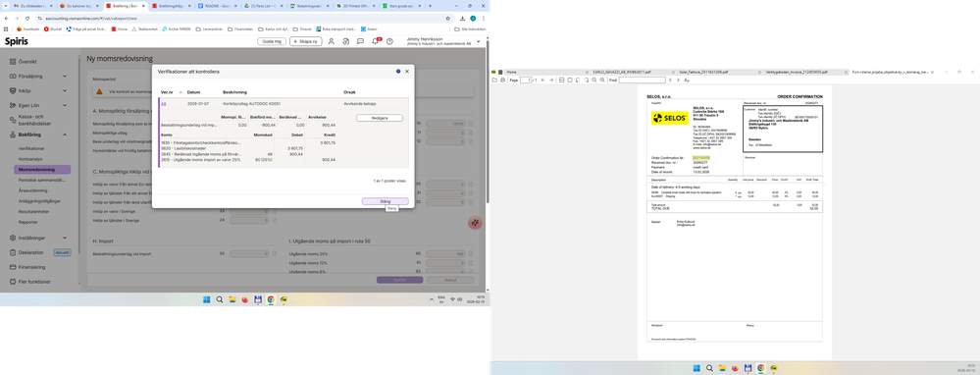The height and width of the screenshot is (375, 980).
Task: Click the page number field in PDF viewer
Action: pyautogui.click(x=525, y=80)
